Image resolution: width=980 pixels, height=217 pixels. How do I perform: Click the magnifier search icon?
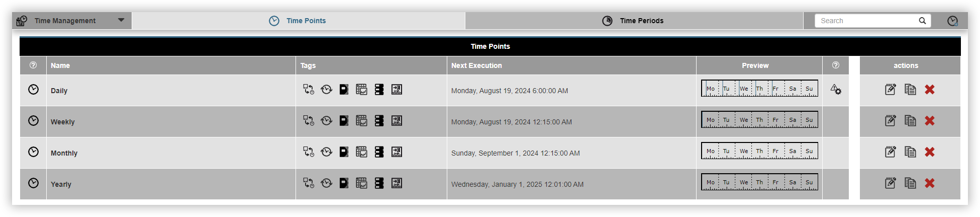(922, 21)
